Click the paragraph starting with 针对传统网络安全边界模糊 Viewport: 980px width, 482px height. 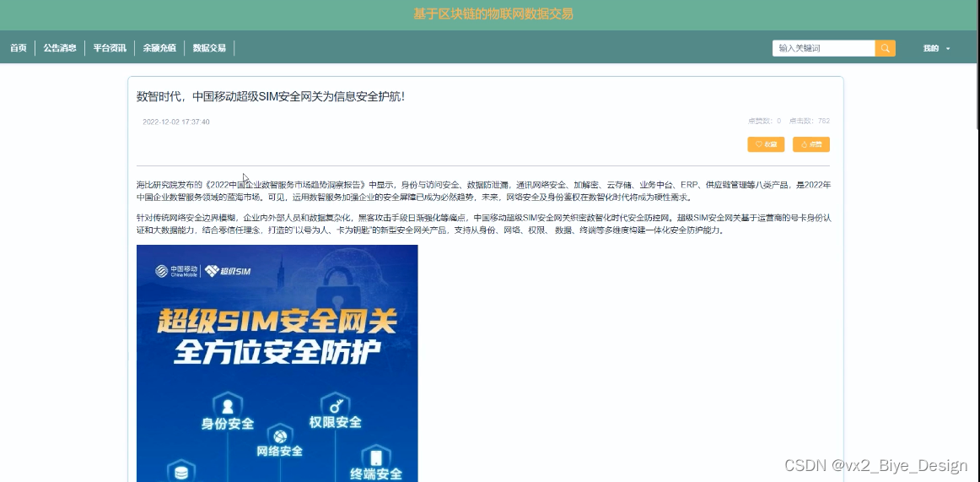pos(483,224)
